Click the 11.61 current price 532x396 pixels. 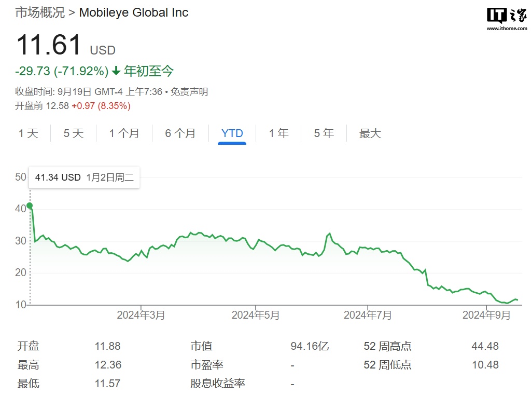[49, 45]
